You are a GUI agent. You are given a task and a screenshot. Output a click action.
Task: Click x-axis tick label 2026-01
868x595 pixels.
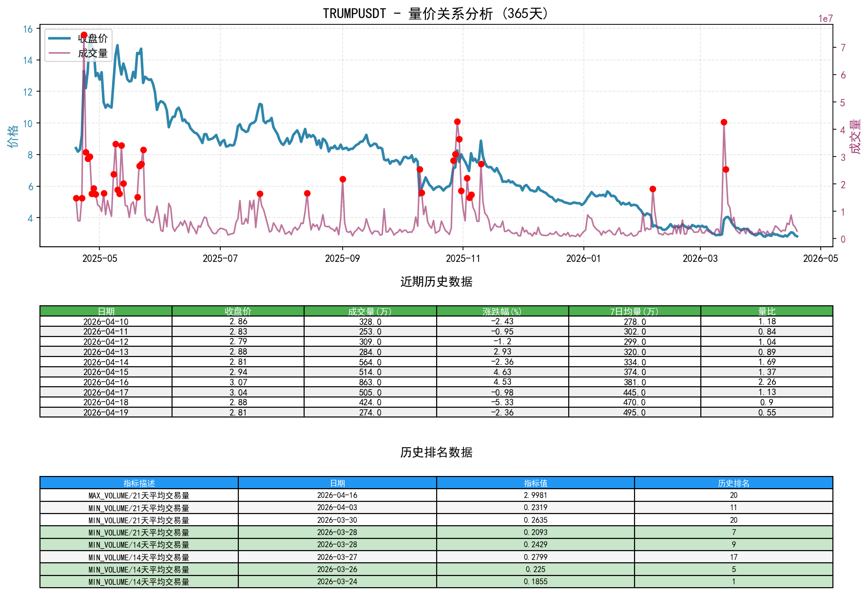click(584, 258)
